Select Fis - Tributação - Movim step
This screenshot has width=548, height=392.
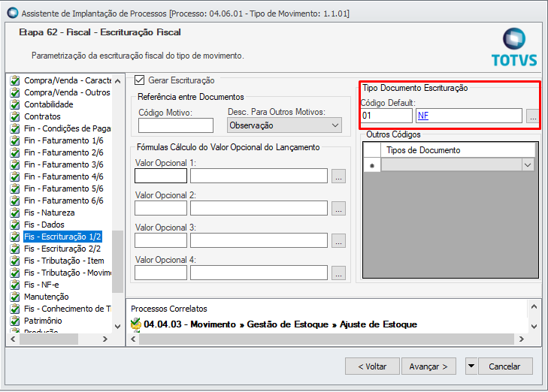[68, 273]
